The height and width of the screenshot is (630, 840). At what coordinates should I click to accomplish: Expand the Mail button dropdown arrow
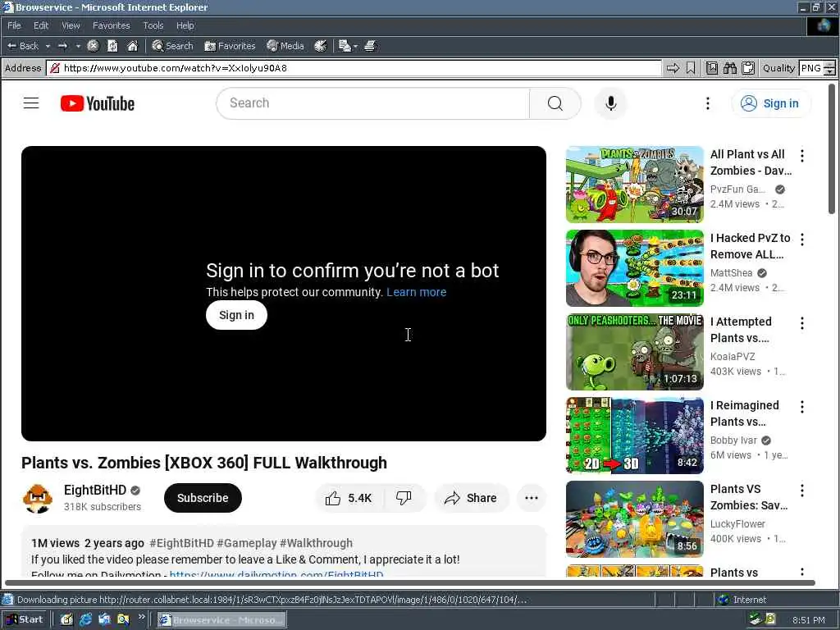356,46
